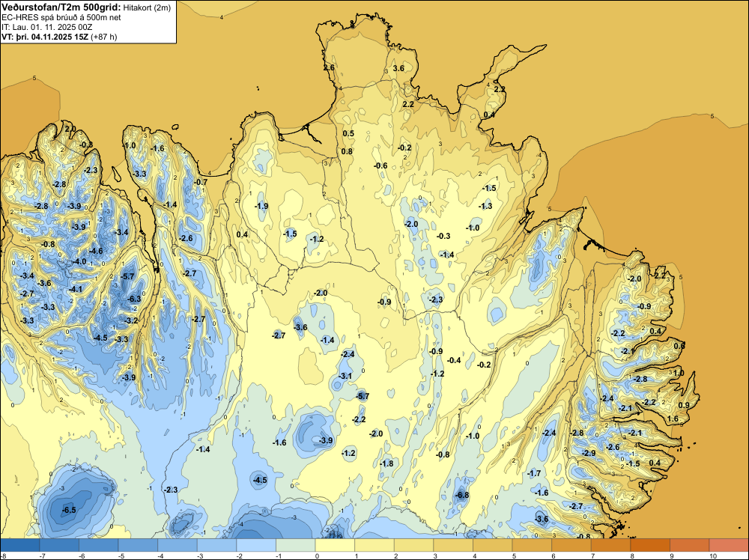Click the legend color between -1 and 0
Screen dimensions: 749x560
click(295, 545)
